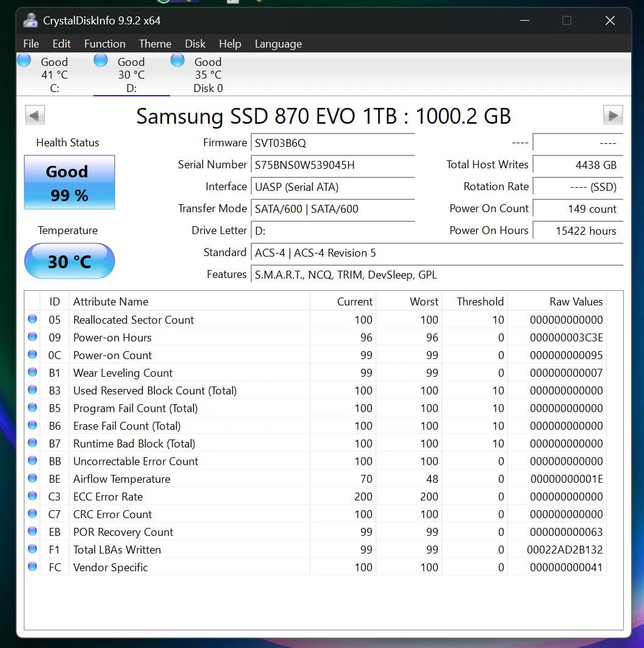644x648 pixels.
Task: Click the Good 99 % health status button
Action: 70,182
